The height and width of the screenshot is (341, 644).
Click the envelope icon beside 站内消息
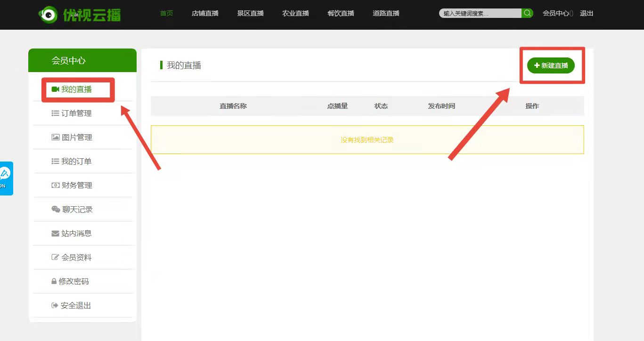click(x=55, y=233)
